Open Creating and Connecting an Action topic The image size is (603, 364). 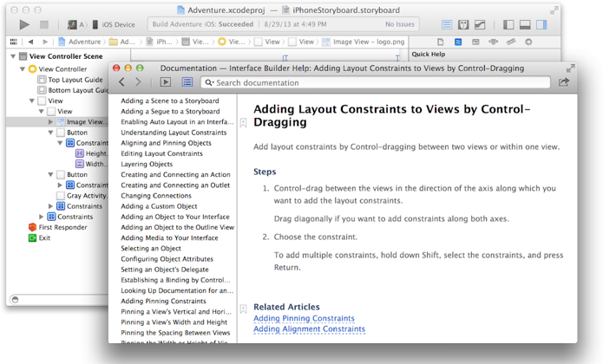pyautogui.click(x=176, y=175)
